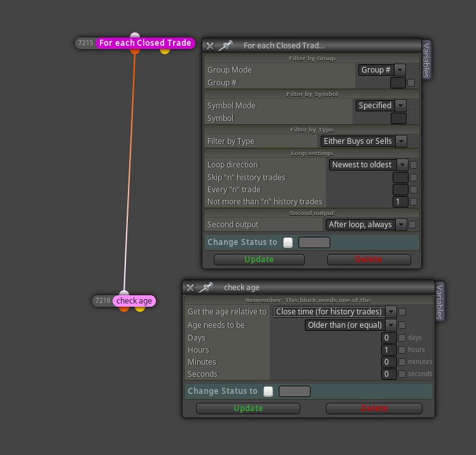476x455 pixels.
Task: Enable Change Status to in check age panel
Action: click(268, 391)
